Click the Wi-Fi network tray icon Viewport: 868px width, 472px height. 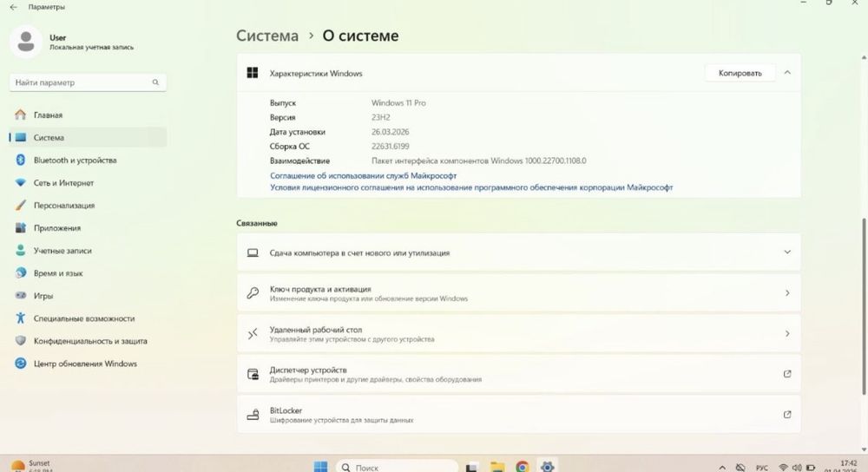pos(783,468)
